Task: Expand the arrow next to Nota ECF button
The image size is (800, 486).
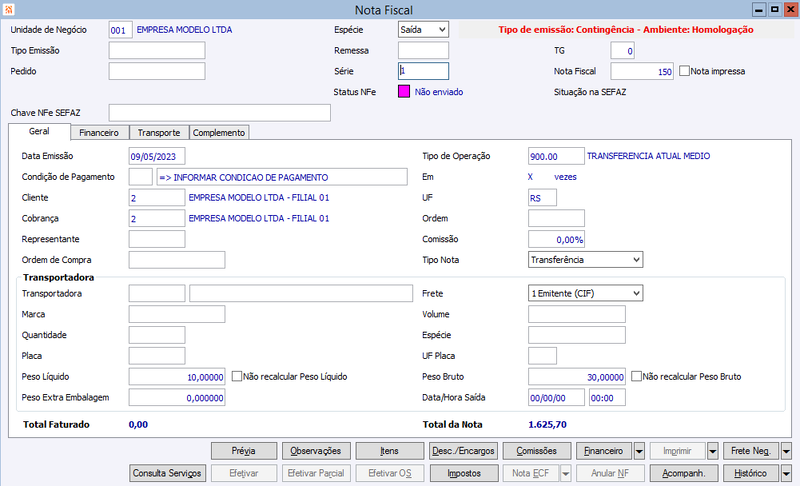Action: click(566, 473)
